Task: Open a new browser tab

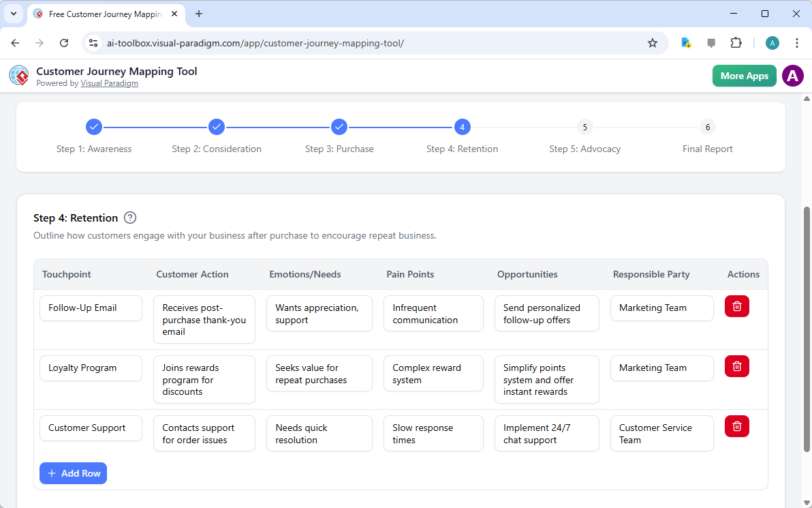Action: 198,14
